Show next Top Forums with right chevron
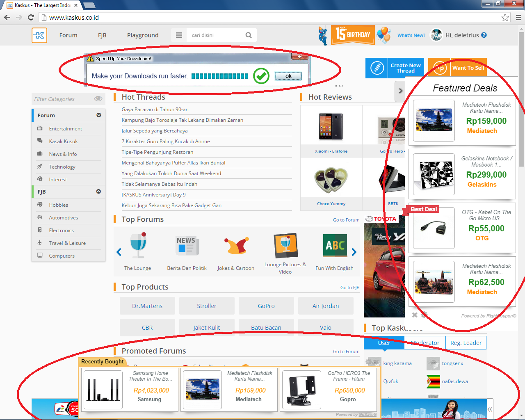This screenshot has height=420, width=525. [354, 252]
